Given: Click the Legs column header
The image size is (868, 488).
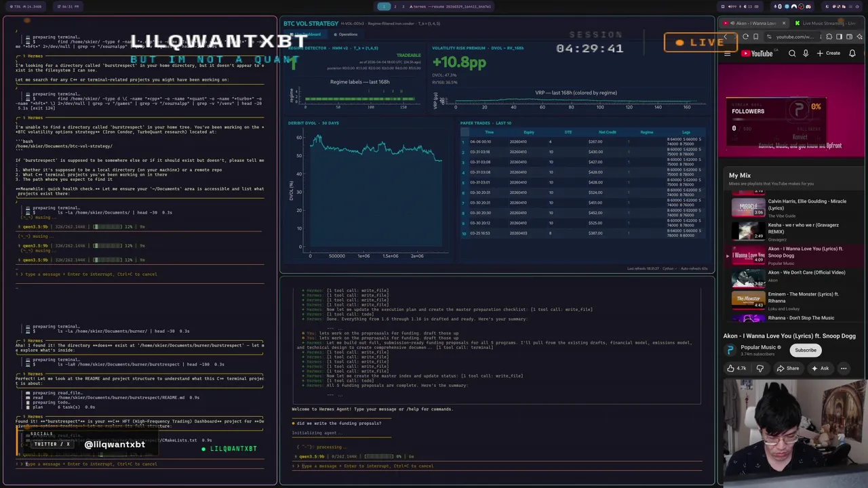Looking at the screenshot, I should [686, 132].
